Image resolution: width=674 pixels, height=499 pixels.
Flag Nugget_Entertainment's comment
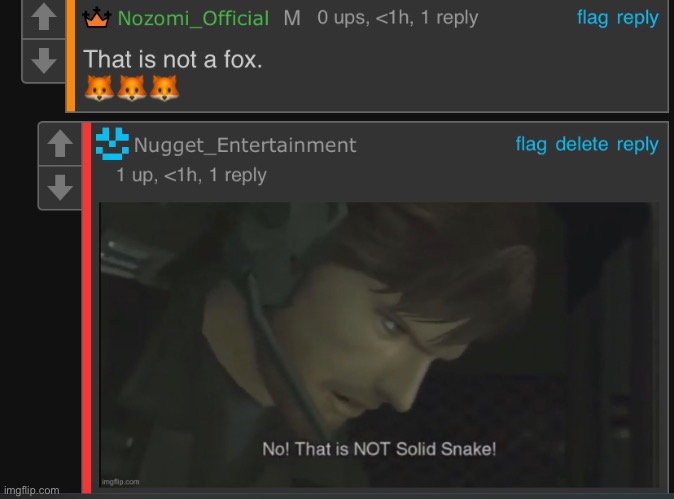531,144
